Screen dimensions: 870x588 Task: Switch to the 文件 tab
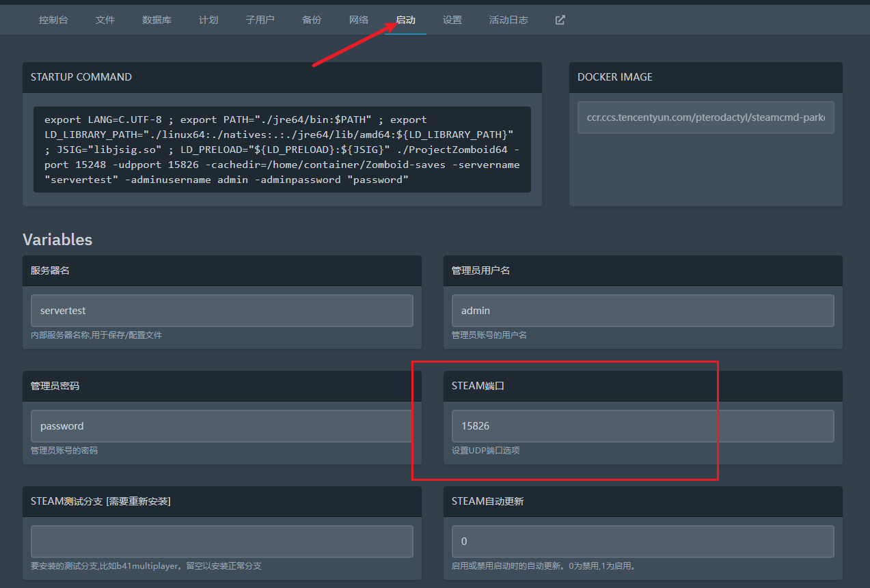click(x=105, y=20)
